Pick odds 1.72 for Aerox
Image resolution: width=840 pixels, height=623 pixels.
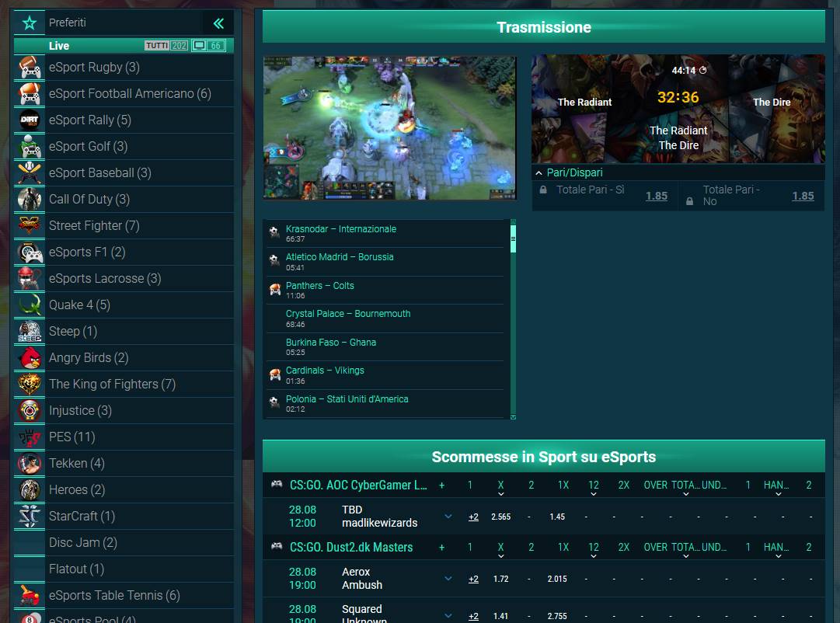point(501,579)
